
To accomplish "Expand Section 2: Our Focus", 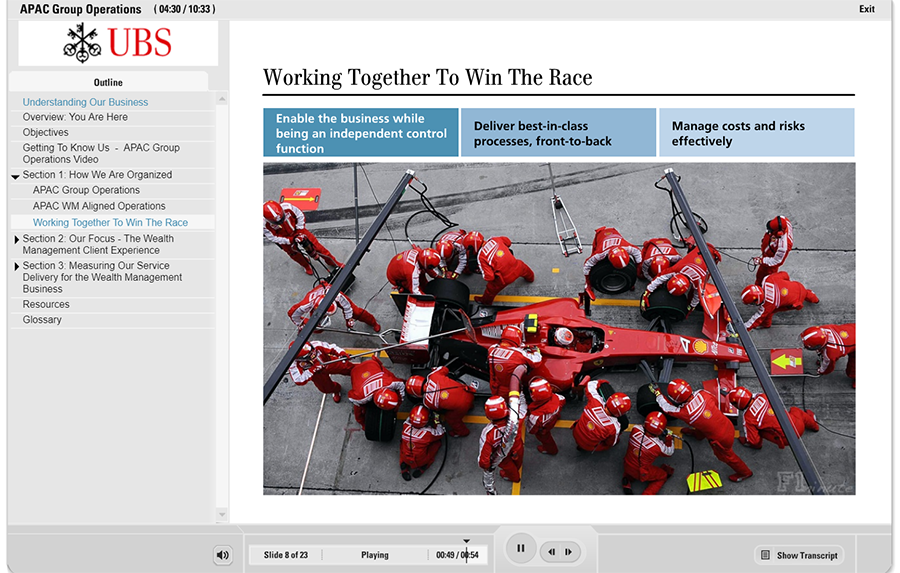I will click(16, 240).
